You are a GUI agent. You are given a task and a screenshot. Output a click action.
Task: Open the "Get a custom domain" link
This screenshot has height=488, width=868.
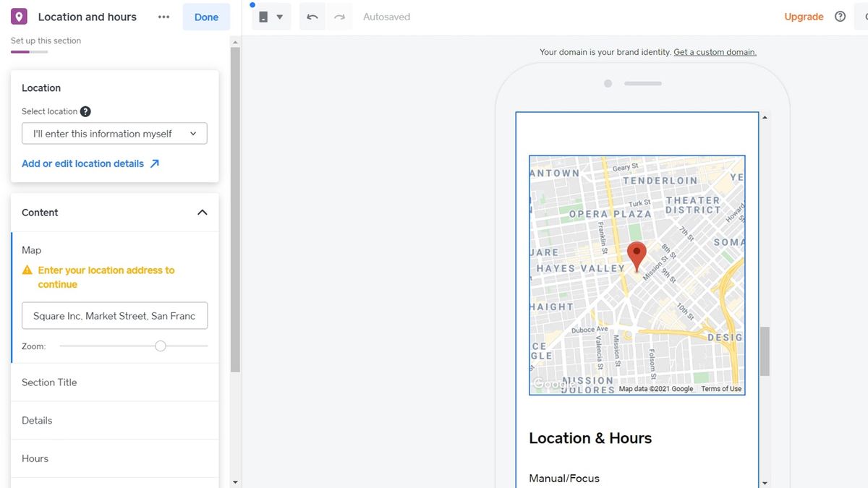(714, 51)
